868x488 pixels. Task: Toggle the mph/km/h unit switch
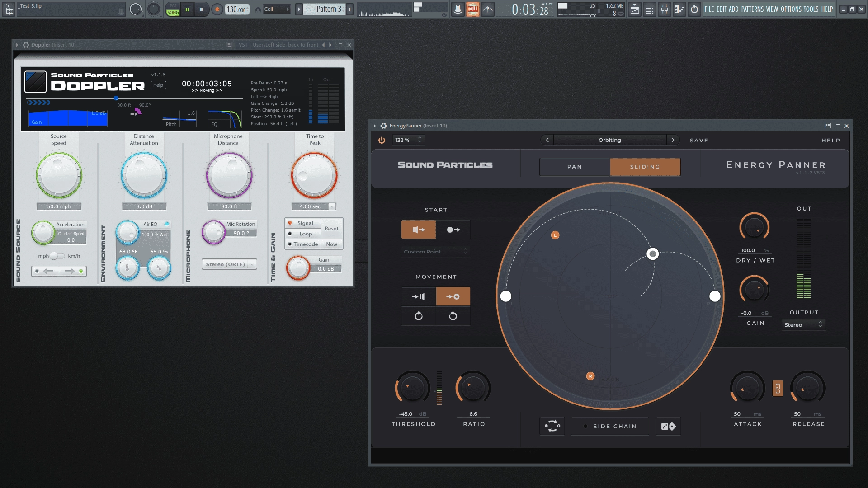57,256
